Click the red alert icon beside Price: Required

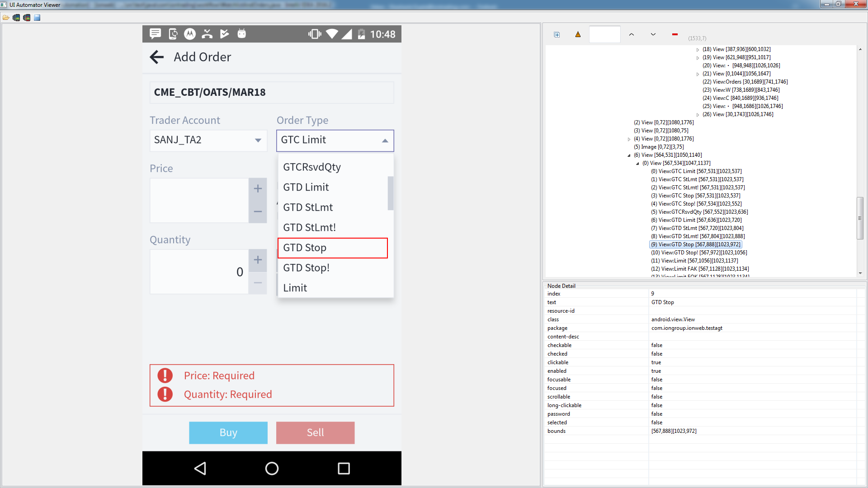click(x=165, y=375)
